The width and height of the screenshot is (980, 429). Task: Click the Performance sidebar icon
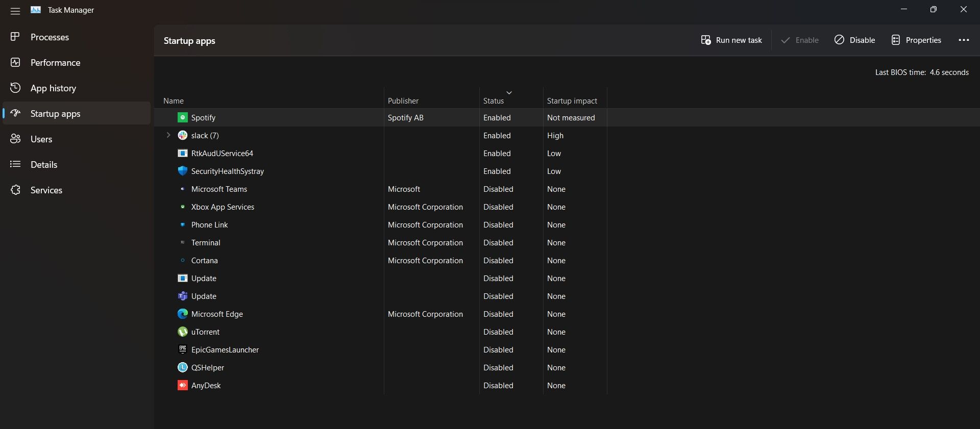click(15, 62)
